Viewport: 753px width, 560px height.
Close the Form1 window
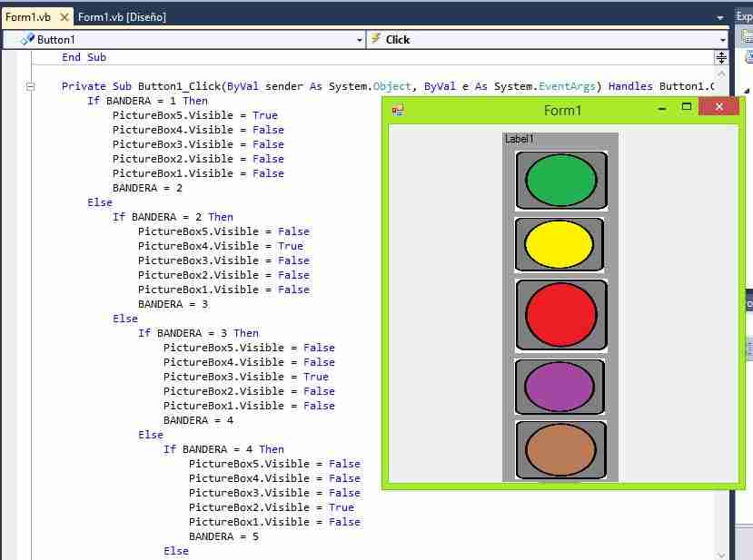click(718, 106)
